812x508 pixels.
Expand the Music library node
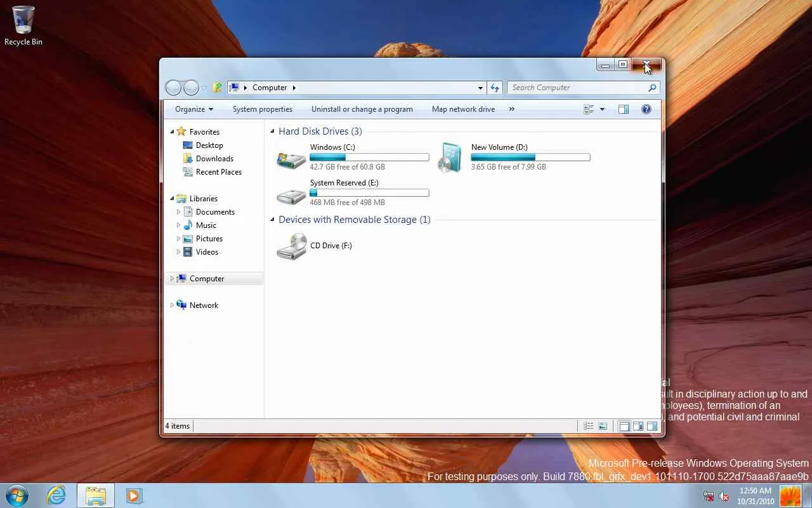pos(179,225)
